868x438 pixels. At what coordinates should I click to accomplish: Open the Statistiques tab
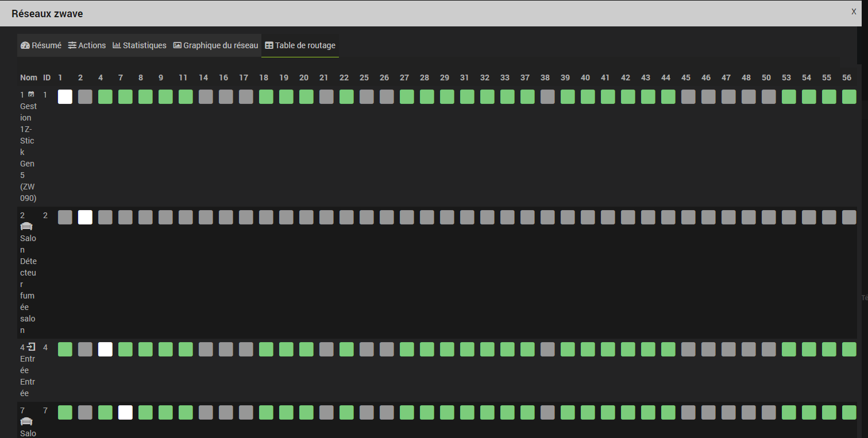(140, 45)
